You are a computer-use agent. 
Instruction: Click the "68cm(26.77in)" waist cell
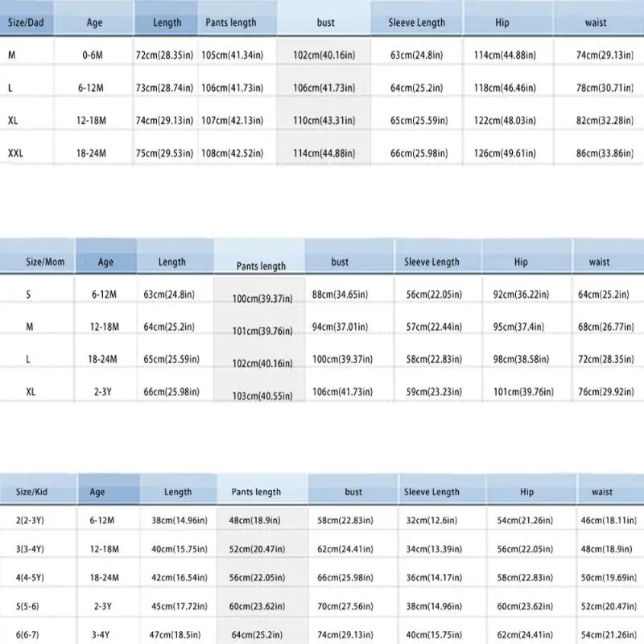pos(606,327)
